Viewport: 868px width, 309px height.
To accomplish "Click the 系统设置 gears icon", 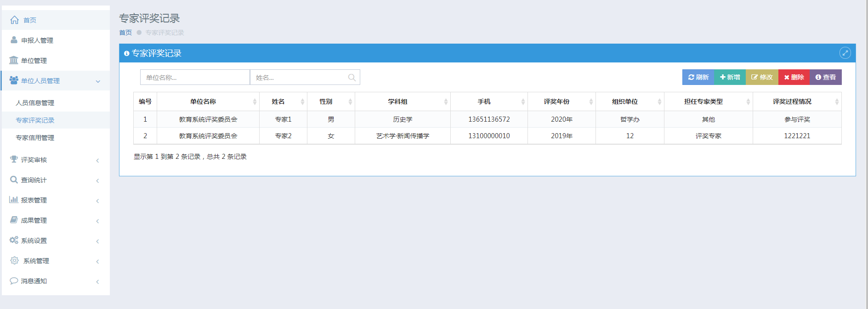I will pos(14,240).
